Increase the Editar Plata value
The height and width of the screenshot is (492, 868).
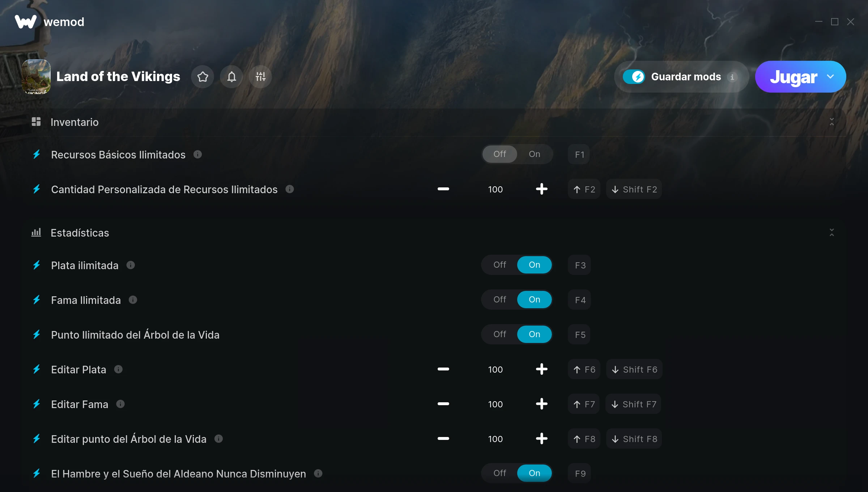541,369
